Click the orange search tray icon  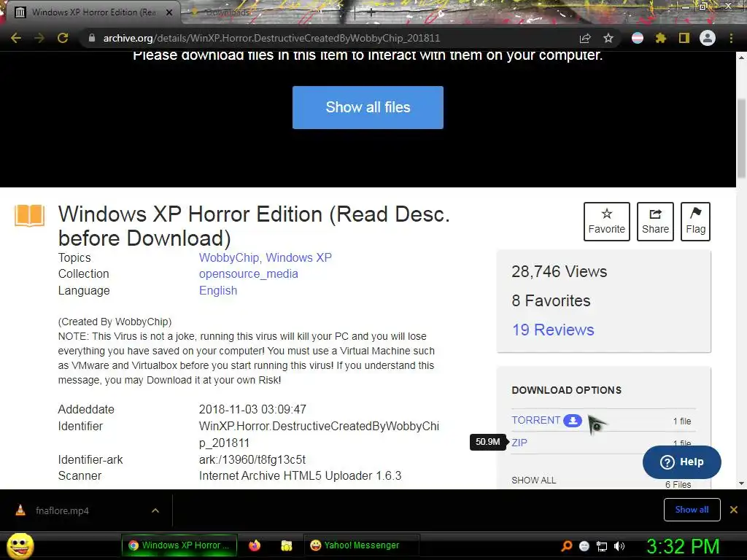567,546
